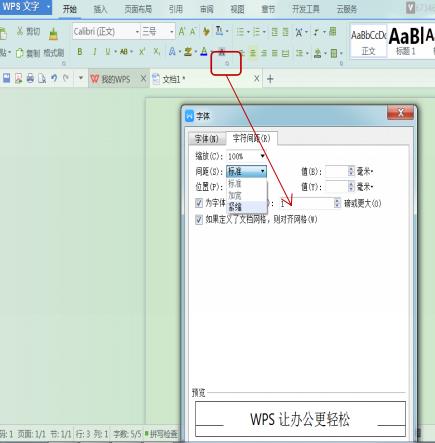
Task: Apply subscript X₂ formatting
Action: coord(157,52)
